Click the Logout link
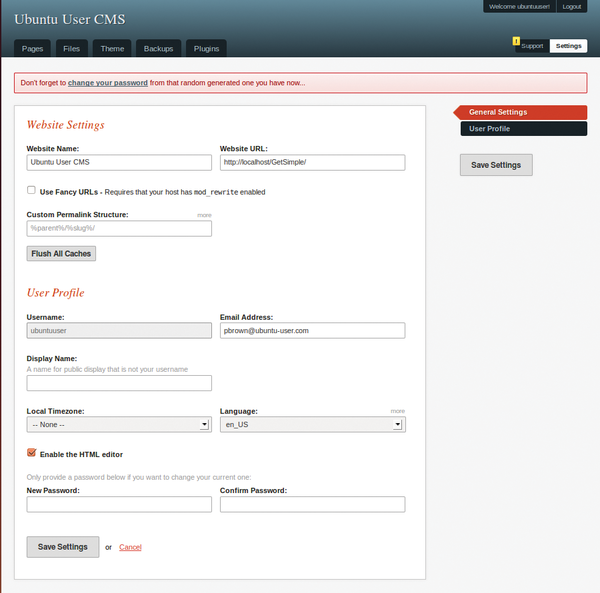The width and height of the screenshot is (600, 593). point(572,7)
